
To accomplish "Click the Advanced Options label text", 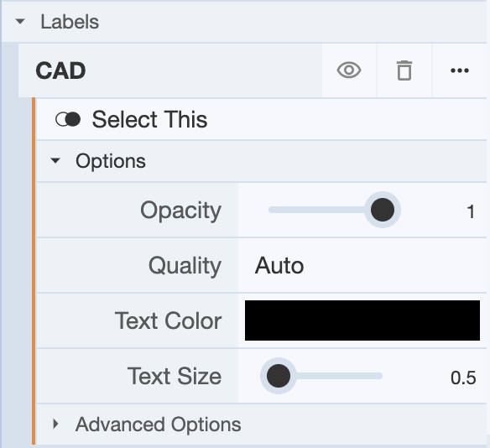I will [x=158, y=425].
